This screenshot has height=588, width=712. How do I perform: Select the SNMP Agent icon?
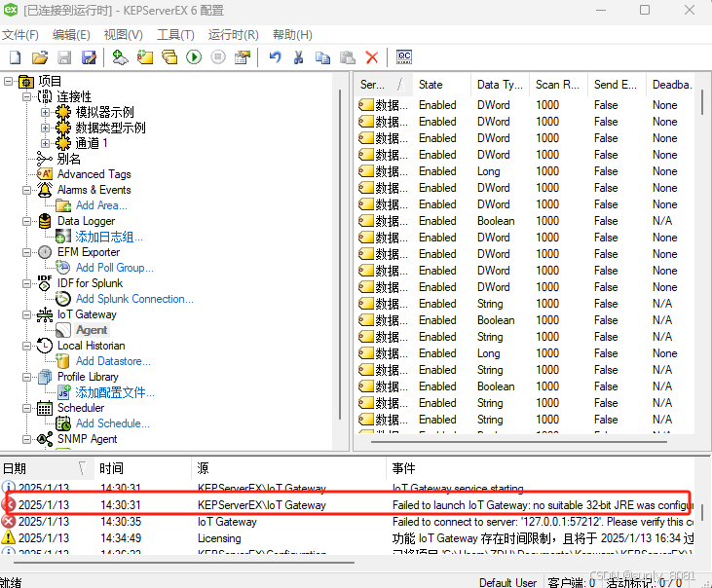[45, 439]
